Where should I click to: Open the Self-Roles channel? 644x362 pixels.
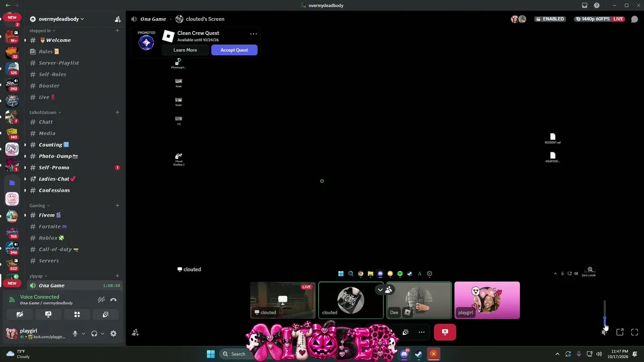(x=74, y=74)
